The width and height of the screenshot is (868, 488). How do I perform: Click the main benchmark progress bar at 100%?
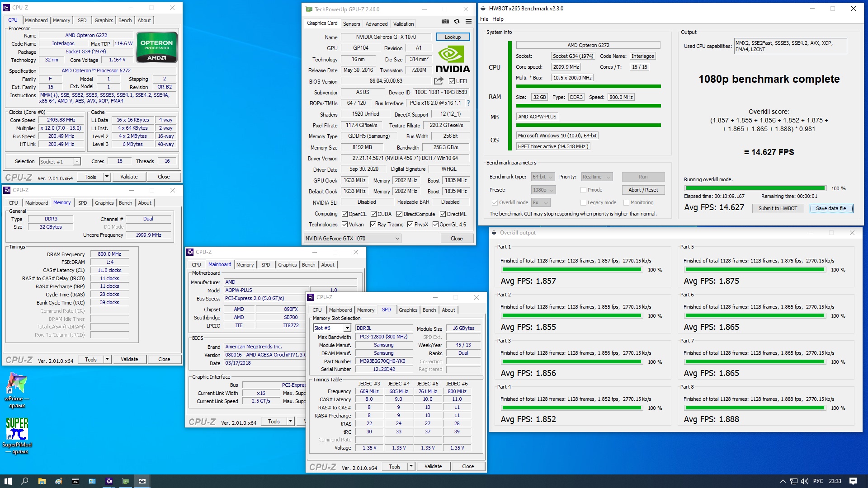(x=755, y=188)
